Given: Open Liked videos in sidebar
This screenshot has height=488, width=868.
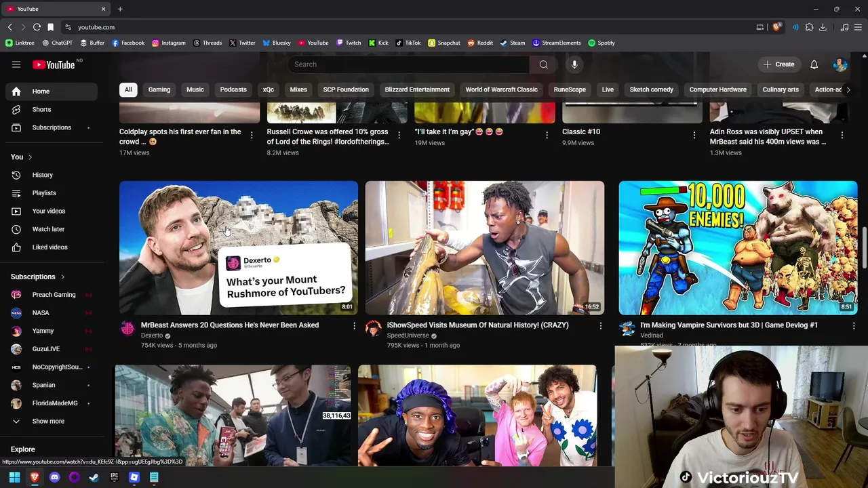Looking at the screenshot, I should click(53, 247).
